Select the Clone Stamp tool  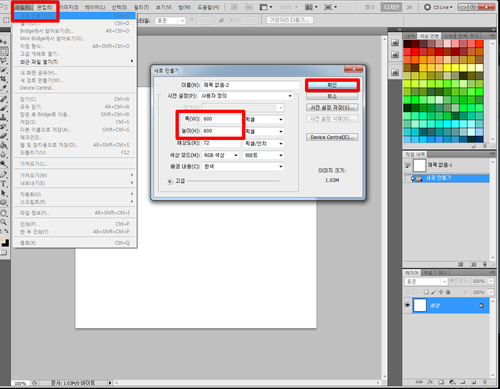(3, 117)
